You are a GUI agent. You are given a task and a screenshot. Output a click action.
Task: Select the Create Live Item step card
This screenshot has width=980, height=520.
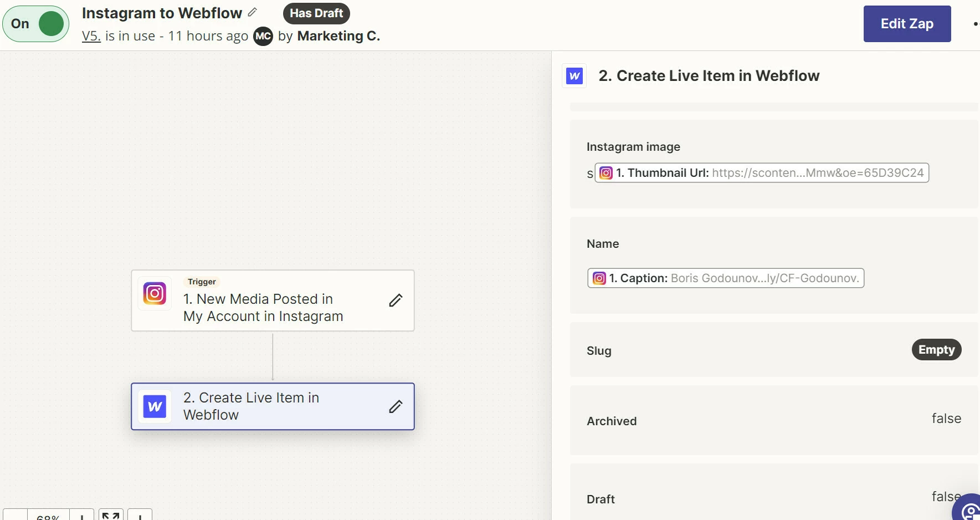[273, 406]
